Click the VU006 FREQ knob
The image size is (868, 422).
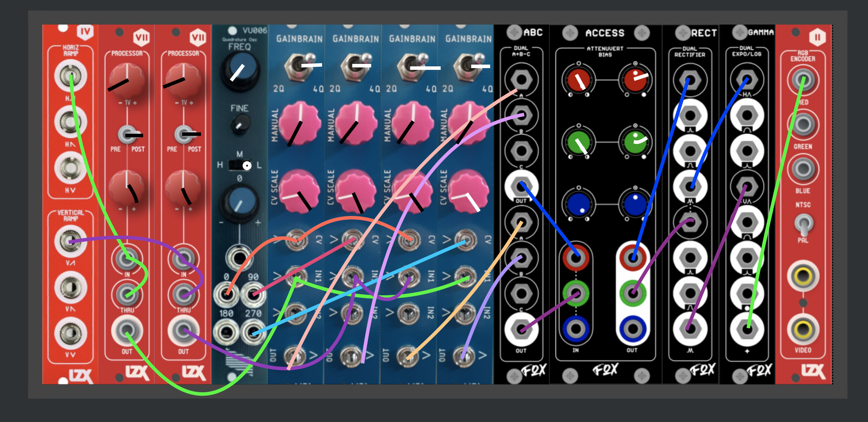click(240, 71)
